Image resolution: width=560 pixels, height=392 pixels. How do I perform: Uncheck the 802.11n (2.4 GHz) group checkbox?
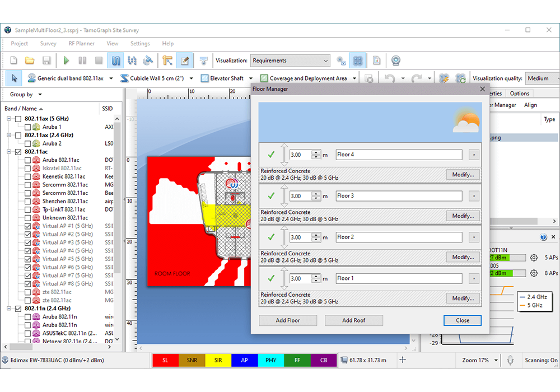(x=18, y=309)
